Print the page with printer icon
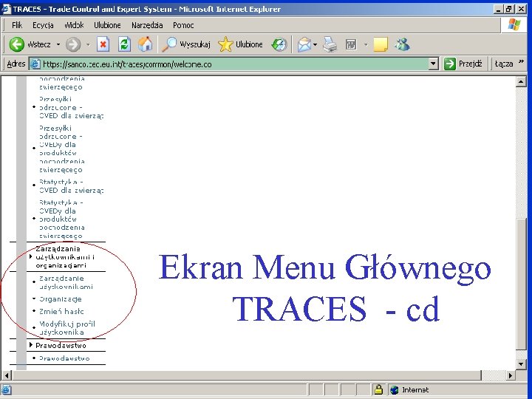Viewport: 532px width, 399px height. (x=330, y=44)
